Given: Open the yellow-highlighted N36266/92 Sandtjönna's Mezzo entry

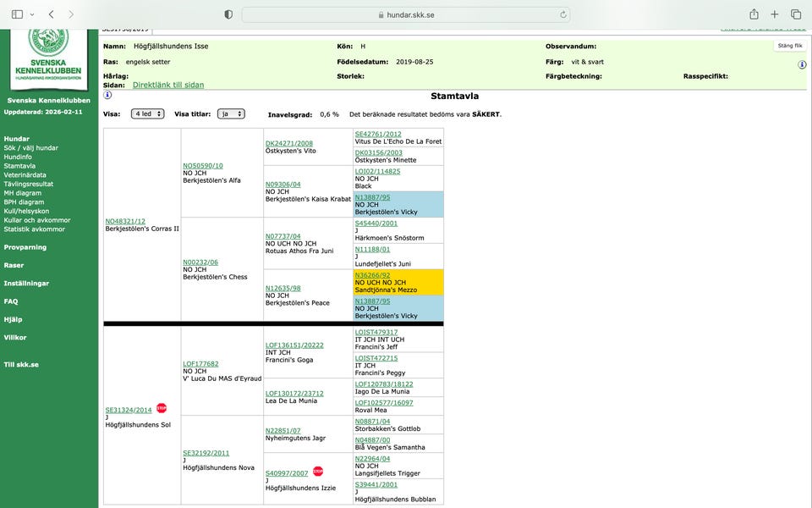Looking at the screenshot, I should (371, 273).
